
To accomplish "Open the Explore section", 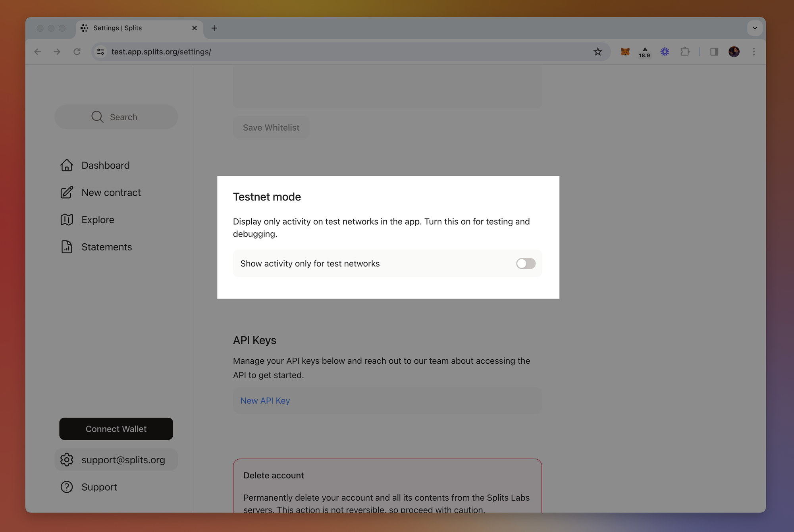I will [67, 219].
